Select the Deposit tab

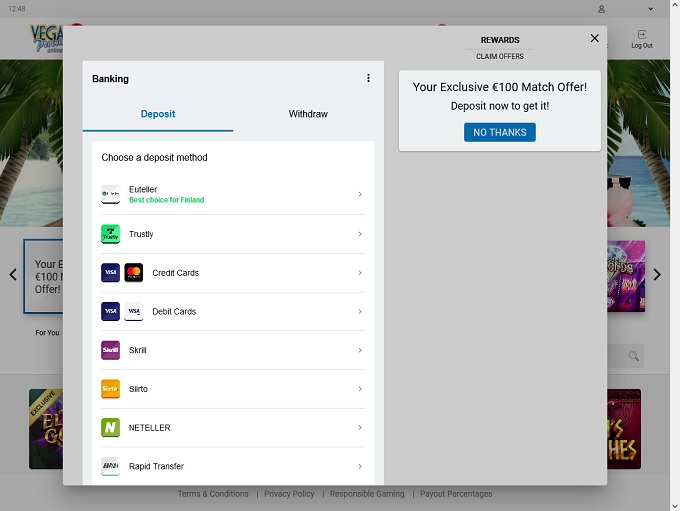158,114
